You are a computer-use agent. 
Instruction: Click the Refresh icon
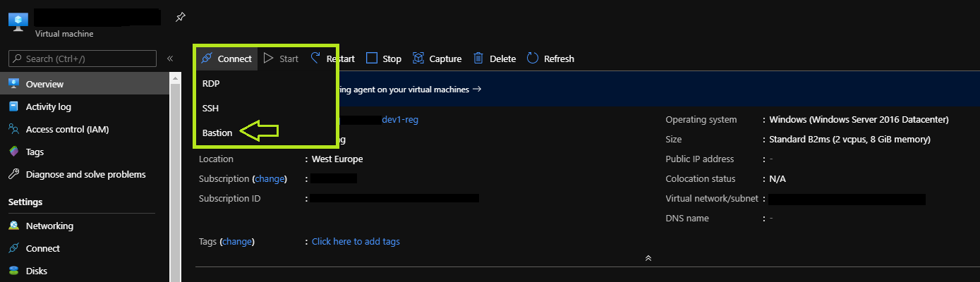pyautogui.click(x=533, y=58)
